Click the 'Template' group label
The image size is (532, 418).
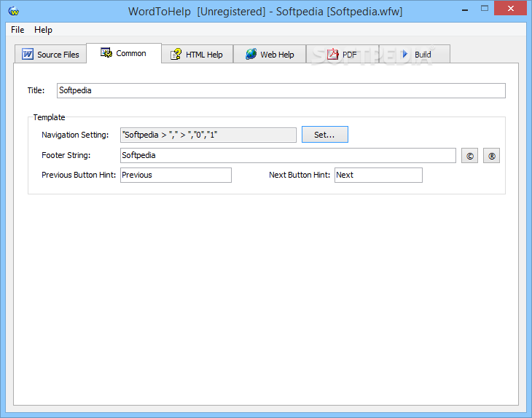[x=49, y=117]
